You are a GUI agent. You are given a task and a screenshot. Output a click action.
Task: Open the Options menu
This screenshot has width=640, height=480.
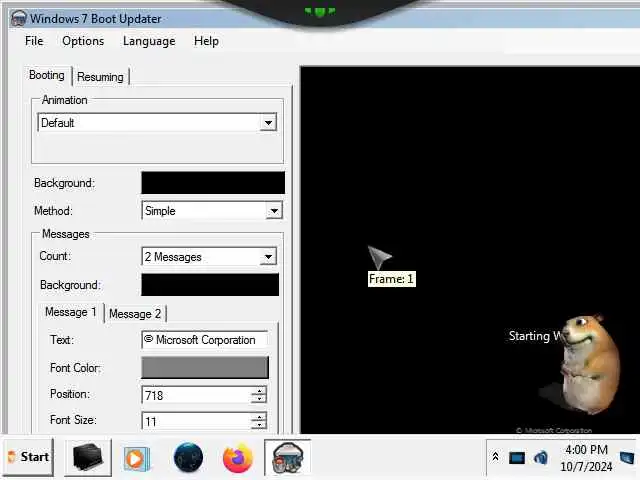click(x=83, y=41)
